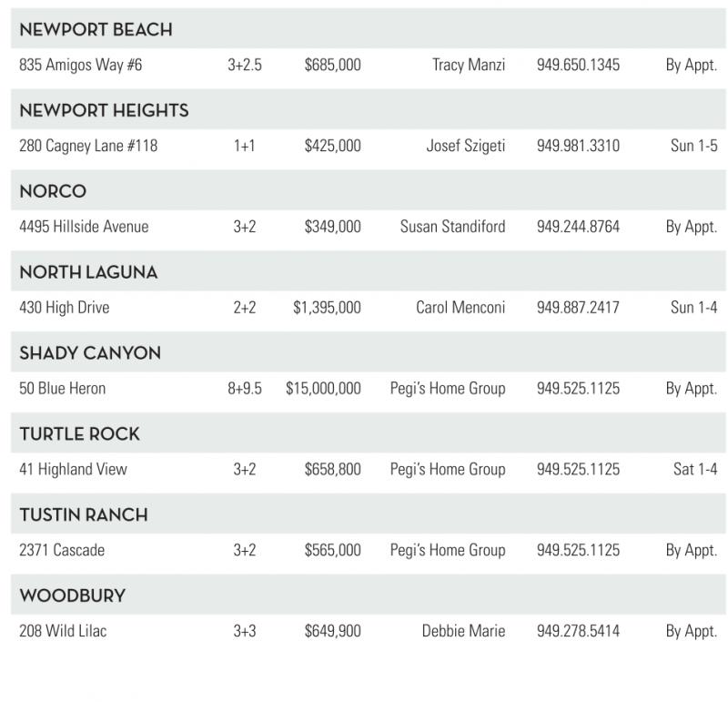The height and width of the screenshot is (702, 728).
Task: Click agent name Josef Szigeti
Action: pyautogui.click(x=465, y=146)
